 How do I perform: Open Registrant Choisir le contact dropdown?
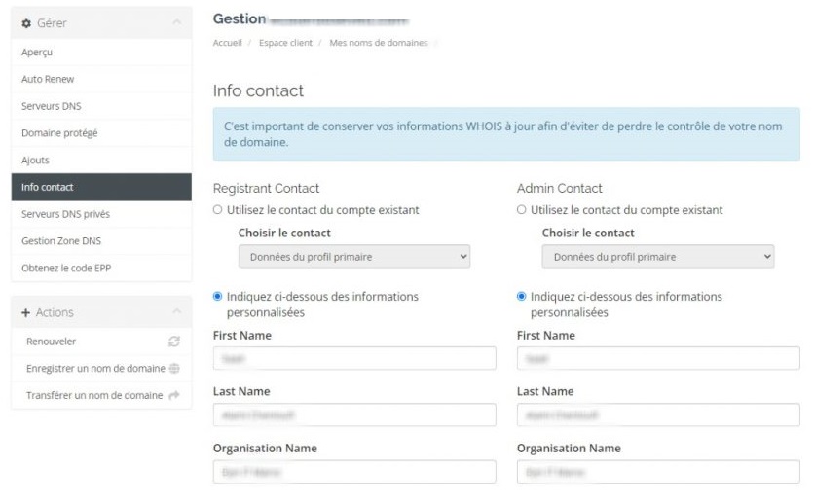[354, 257]
